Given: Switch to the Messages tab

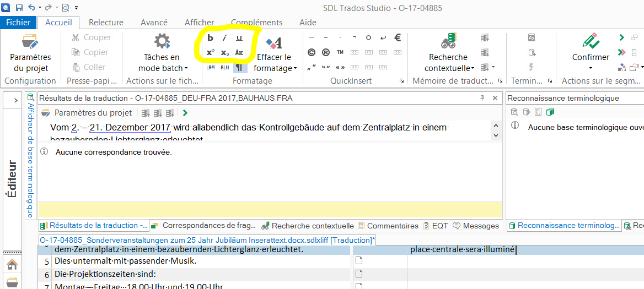Looking at the screenshot, I should (476, 226).
